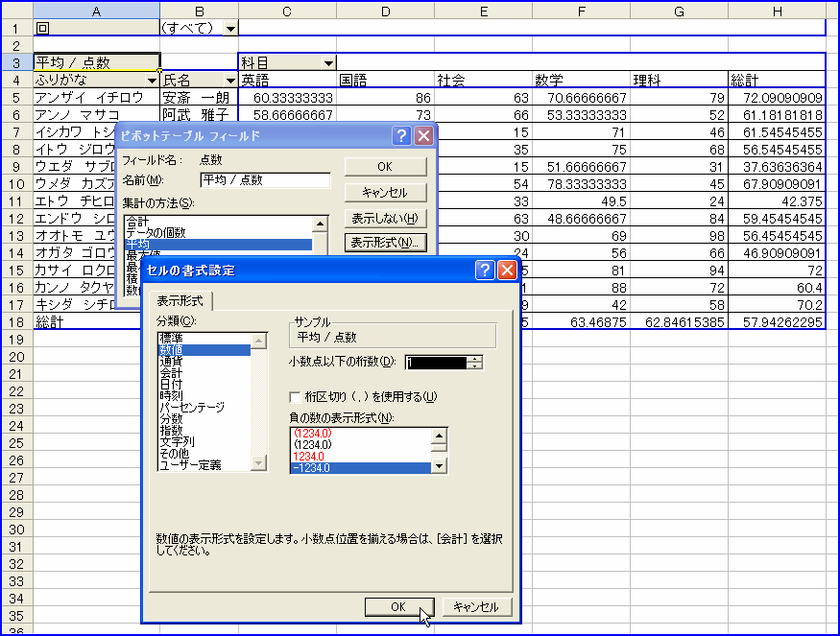The height and width of the screenshot is (636, 840).
Task: Enable the 桁区切り thousands separator checkbox
Action: pos(294,396)
